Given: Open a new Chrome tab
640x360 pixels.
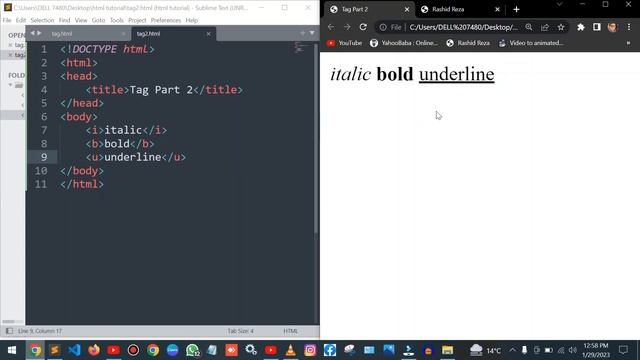Looking at the screenshot, I should 516,9.
